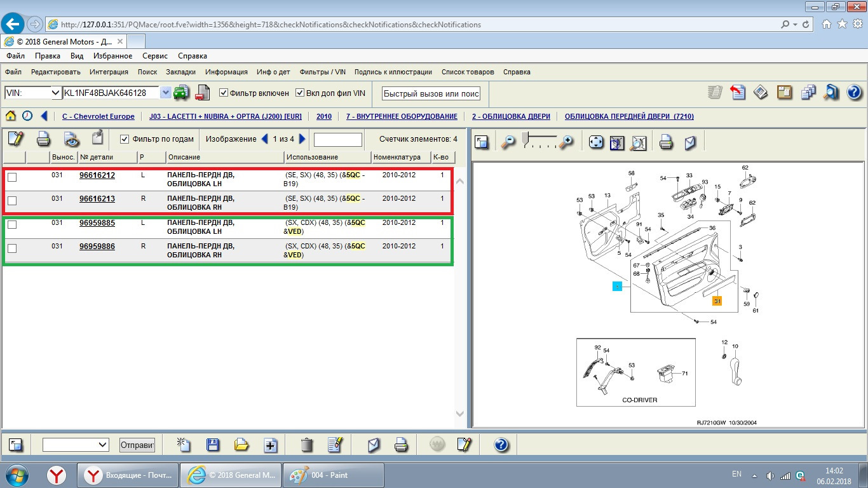The height and width of the screenshot is (488, 868).
Task: Open print preview icon with eye
Action: 71,139
